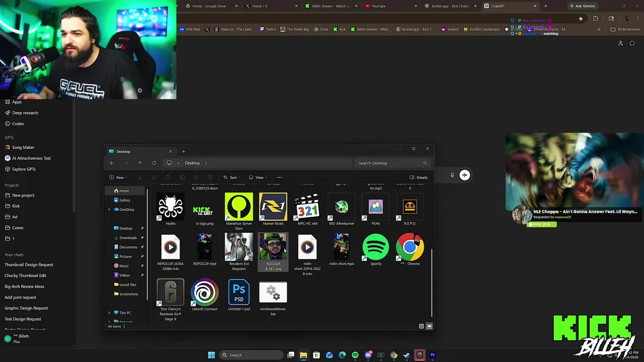Select the Resident Evil Requiem shortcut

[x=239, y=252]
